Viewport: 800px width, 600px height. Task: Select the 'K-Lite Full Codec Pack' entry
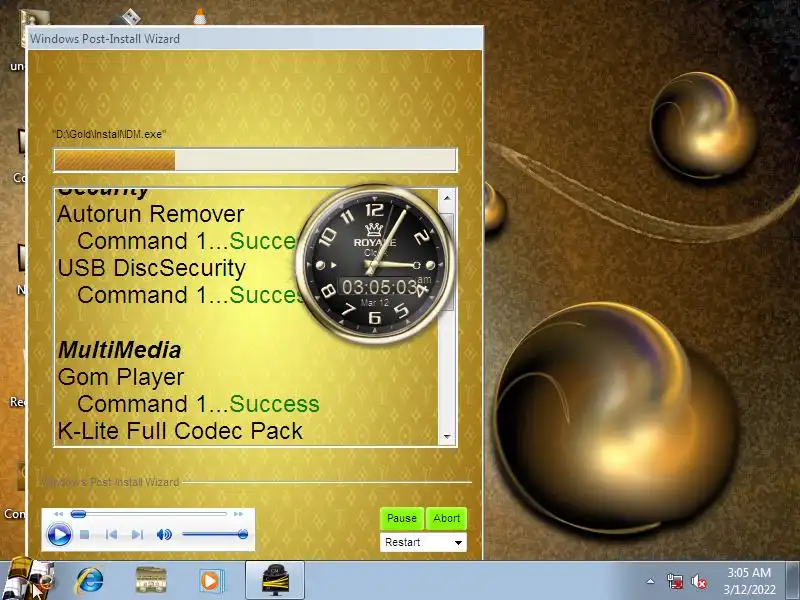coord(180,431)
